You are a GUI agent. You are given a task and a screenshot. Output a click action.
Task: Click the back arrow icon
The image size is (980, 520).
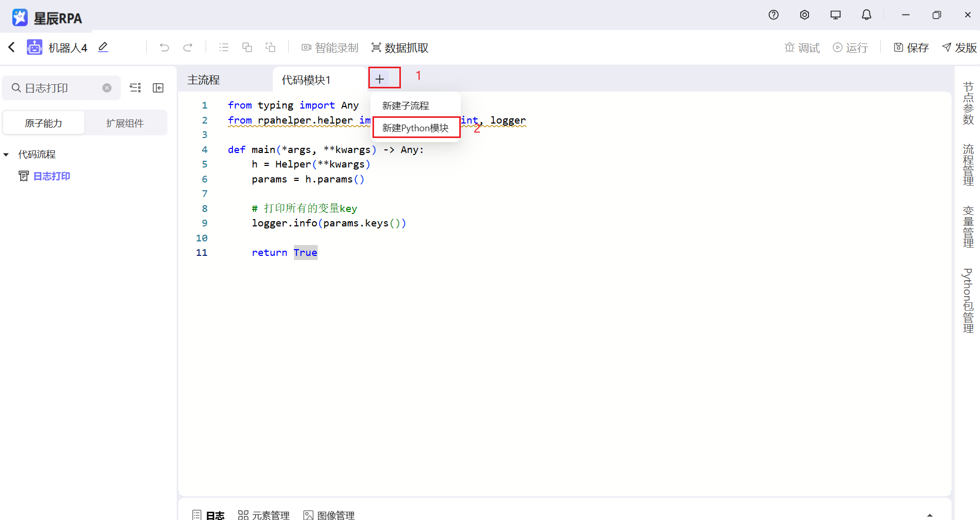[x=11, y=48]
